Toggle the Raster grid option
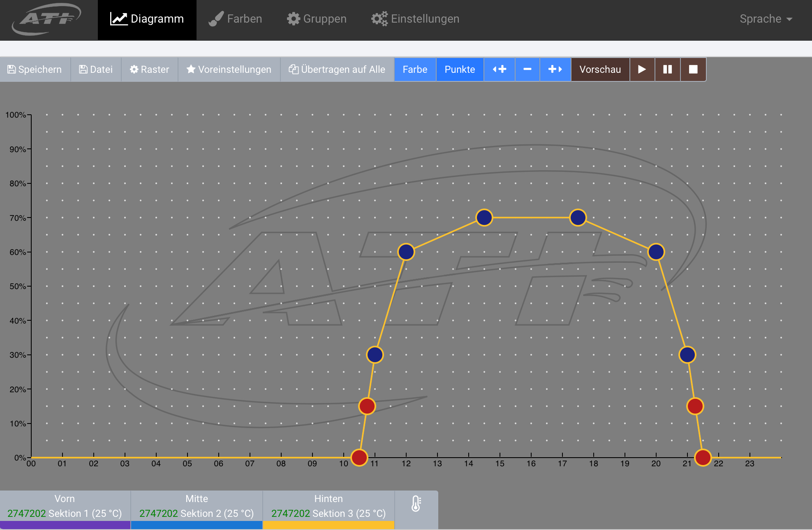 point(149,69)
